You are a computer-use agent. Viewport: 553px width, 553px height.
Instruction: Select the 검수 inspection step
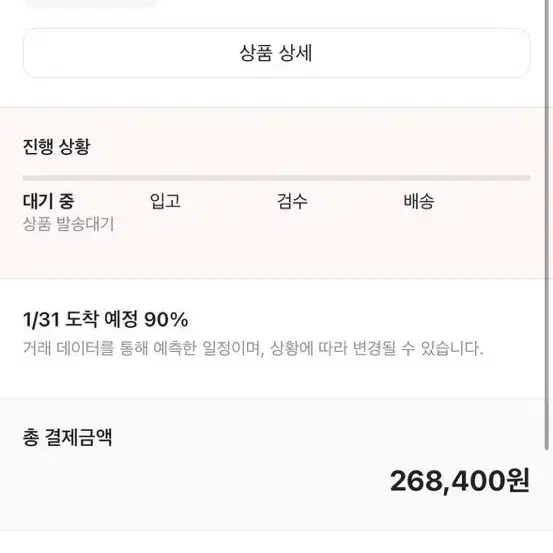292,201
